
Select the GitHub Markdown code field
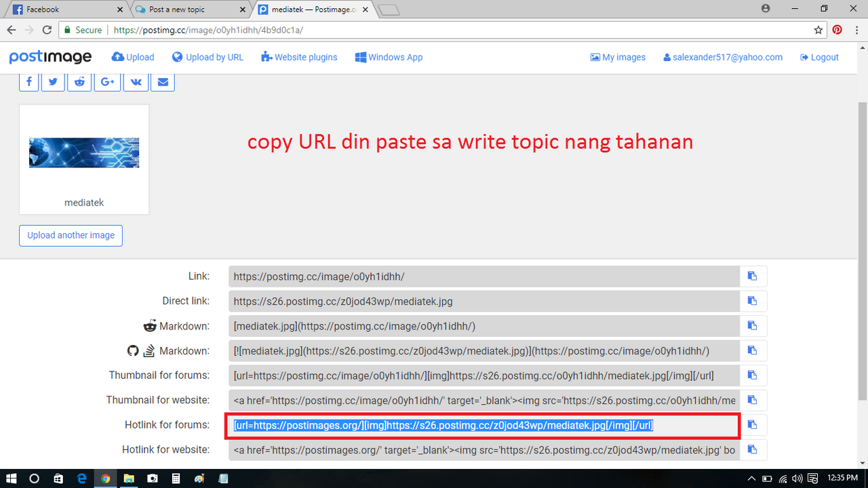point(484,350)
